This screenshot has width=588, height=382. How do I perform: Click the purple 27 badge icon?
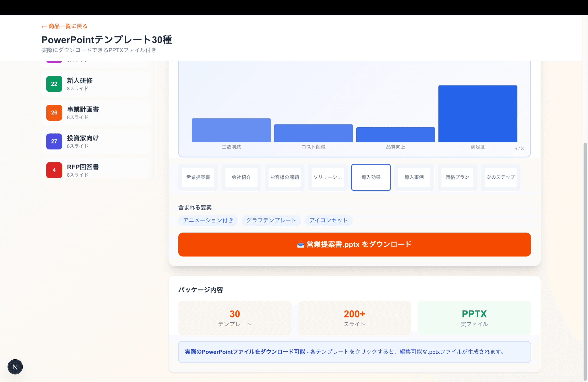(54, 141)
